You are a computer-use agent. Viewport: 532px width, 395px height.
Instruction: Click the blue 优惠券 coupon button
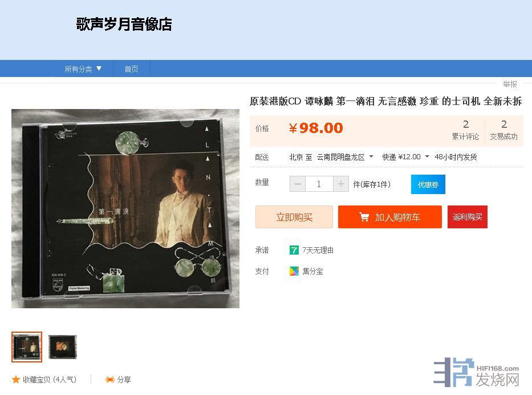coord(428,184)
